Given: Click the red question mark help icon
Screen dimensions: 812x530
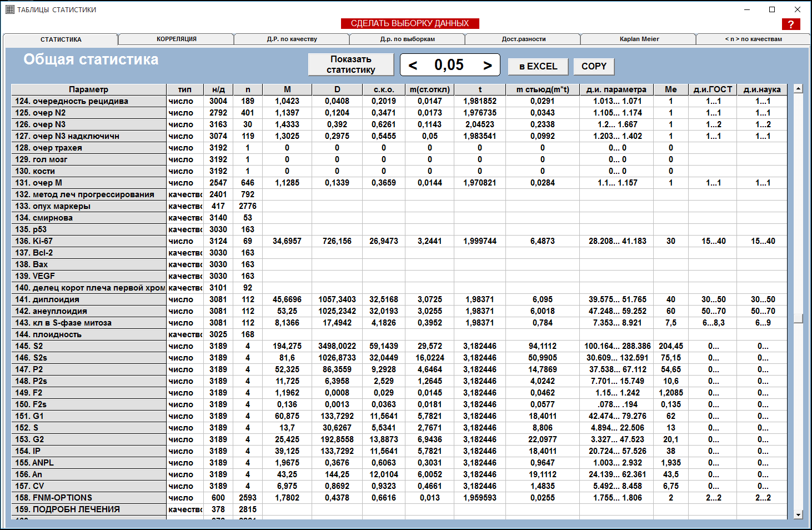Looking at the screenshot, I should [x=790, y=24].
